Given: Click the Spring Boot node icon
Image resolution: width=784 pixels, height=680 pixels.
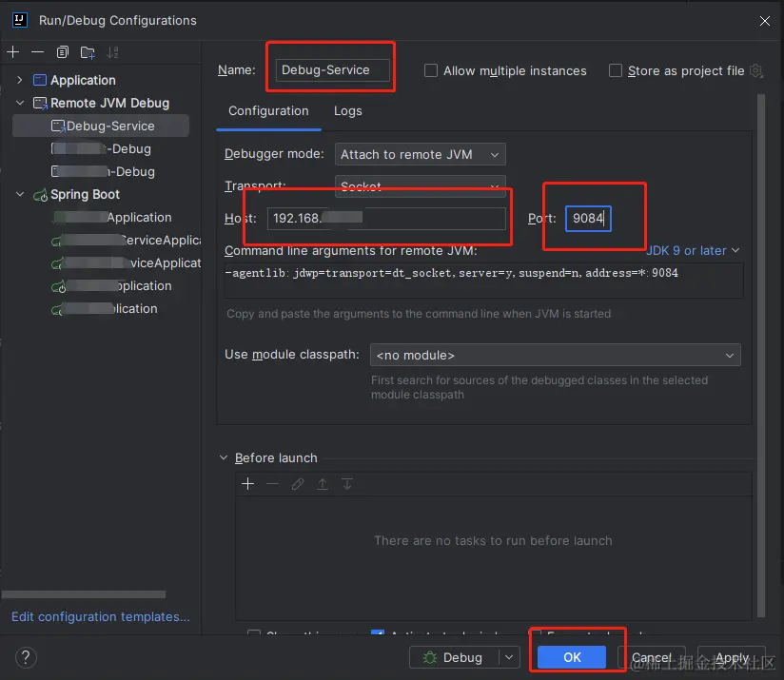Looking at the screenshot, I should [x=40, y=195].
